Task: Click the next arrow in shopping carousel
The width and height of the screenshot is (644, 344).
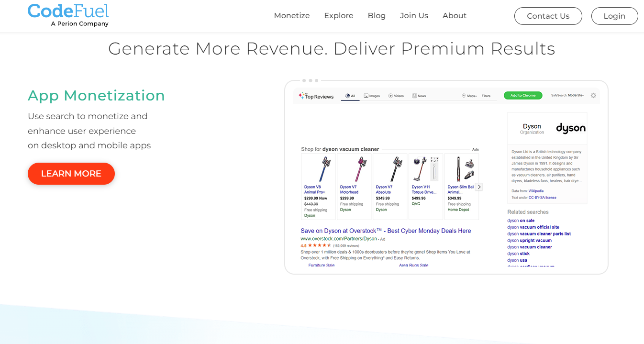Action: pos(479,187)
